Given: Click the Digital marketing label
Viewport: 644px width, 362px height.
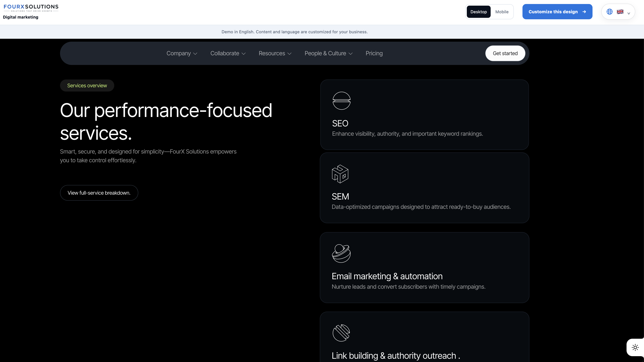Looking at the screenshot, I should [21, 17].
